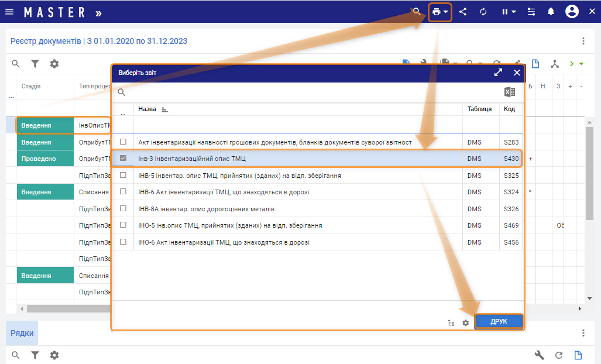Viewport: 601px width, 364px height.
Task: Click the refresh icon in header
Action: tap(483, 12)
